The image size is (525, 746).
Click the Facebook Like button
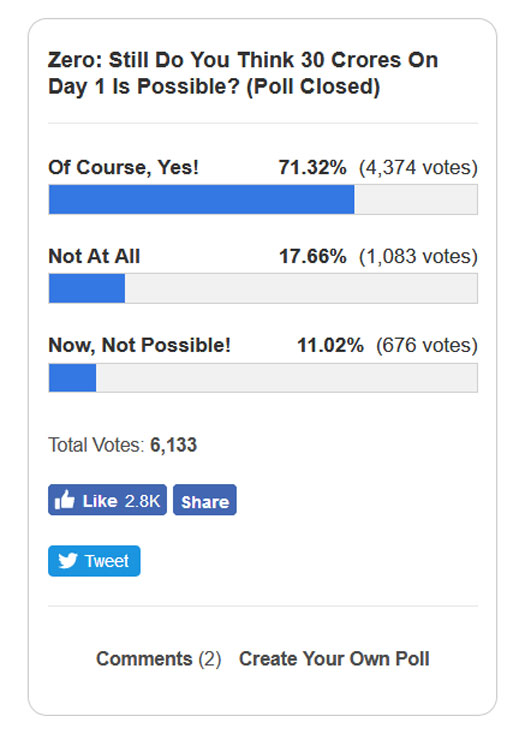click(108, 500)
